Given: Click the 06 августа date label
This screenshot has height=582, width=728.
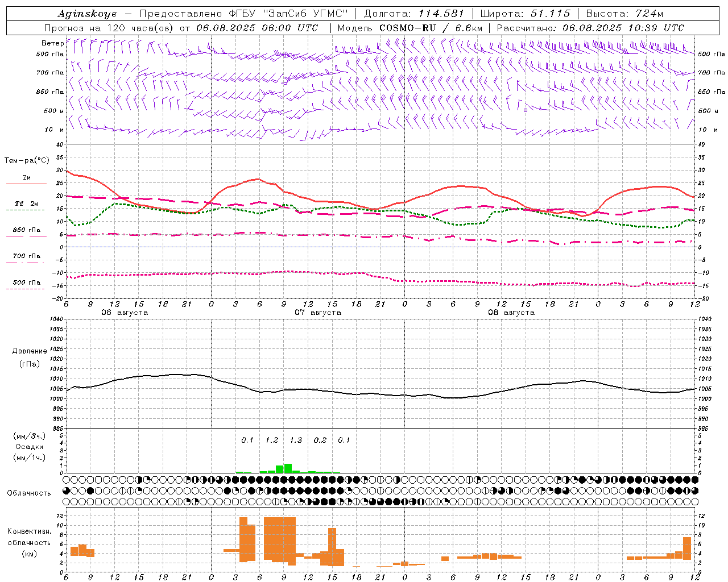Looking at the screenshot, I should [125, 313].
